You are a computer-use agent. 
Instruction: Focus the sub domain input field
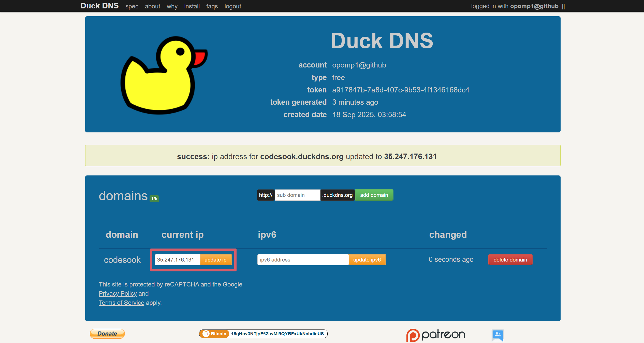[x=297, y=195]
